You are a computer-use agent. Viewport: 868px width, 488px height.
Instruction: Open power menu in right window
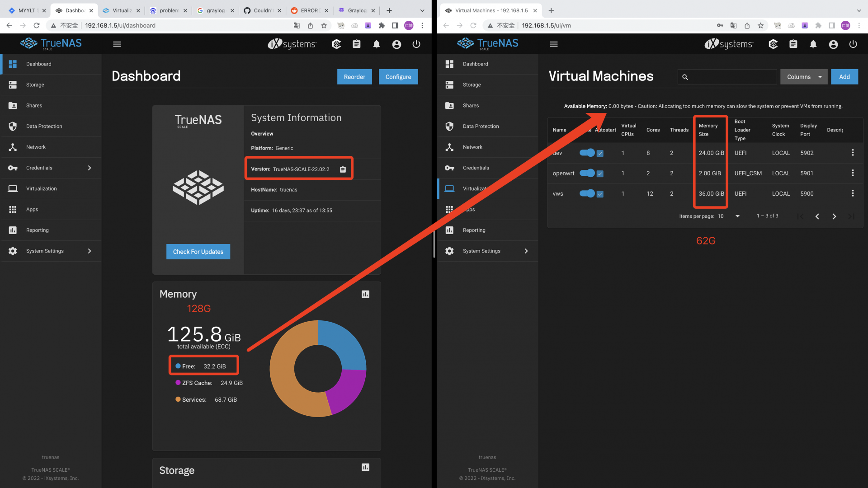(853, 44)
